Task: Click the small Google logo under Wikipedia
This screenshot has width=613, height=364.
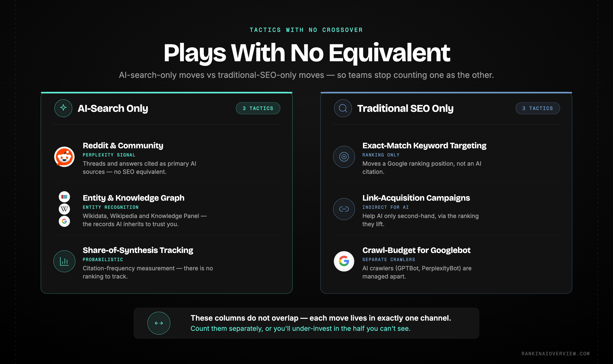Action: [64, 221]
